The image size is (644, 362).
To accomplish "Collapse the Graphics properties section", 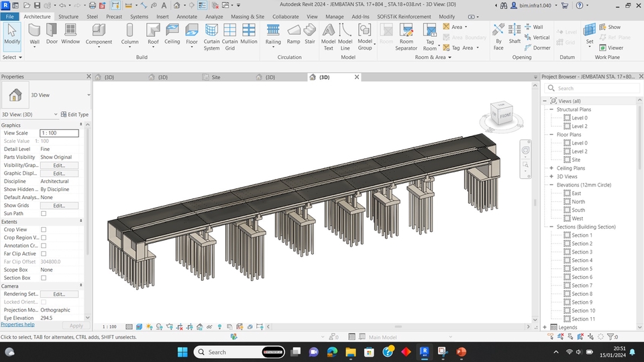I will coord(81,125).
